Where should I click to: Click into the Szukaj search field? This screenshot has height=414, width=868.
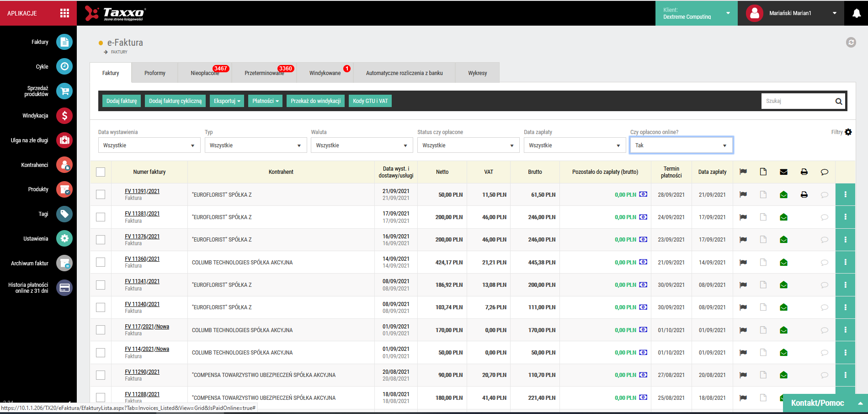[798, 101]
